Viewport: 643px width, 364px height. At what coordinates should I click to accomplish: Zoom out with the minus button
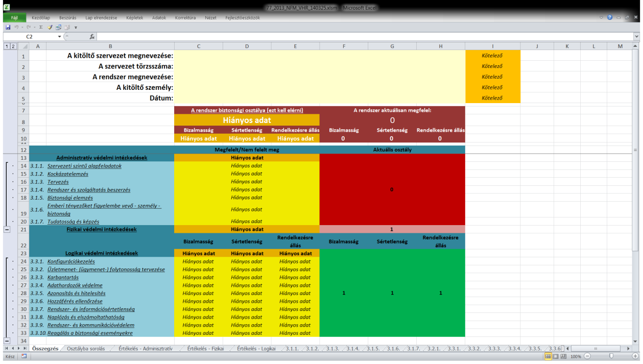click(x=587, y=356)
